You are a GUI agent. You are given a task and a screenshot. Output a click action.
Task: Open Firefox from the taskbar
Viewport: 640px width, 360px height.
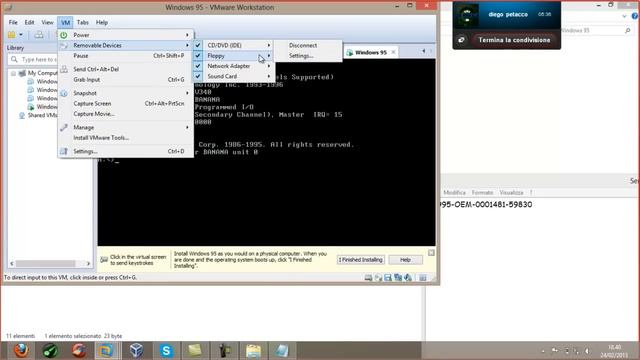(x=21, y=351)
